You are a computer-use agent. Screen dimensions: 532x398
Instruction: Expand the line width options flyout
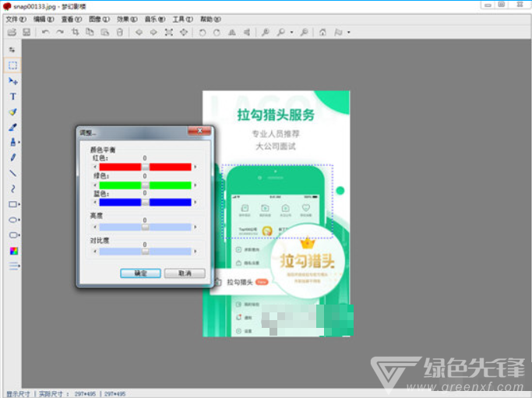(x=19, y=266)
